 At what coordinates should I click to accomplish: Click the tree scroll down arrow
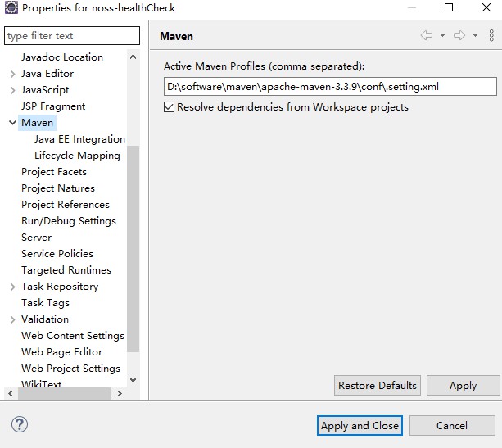[133, 380]
